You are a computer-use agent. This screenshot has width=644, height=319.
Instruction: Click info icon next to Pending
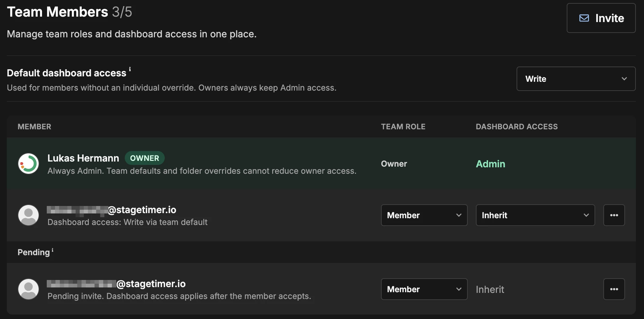point(53,250)
